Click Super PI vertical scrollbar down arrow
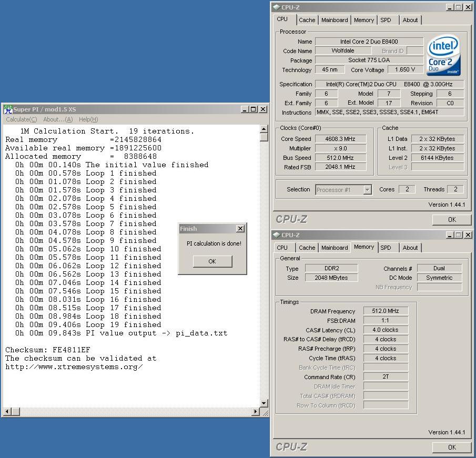Screen dimensions: 476x458 (264, 403)
